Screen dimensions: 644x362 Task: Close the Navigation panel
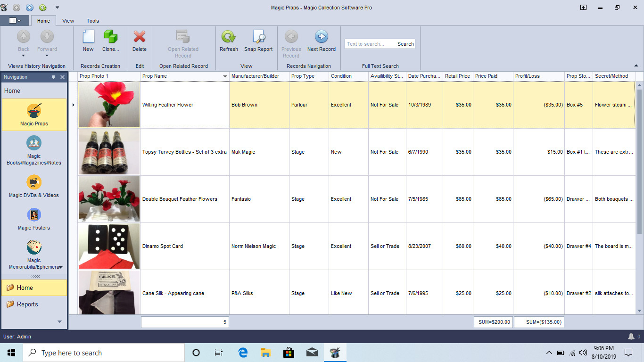click(62, 77)
